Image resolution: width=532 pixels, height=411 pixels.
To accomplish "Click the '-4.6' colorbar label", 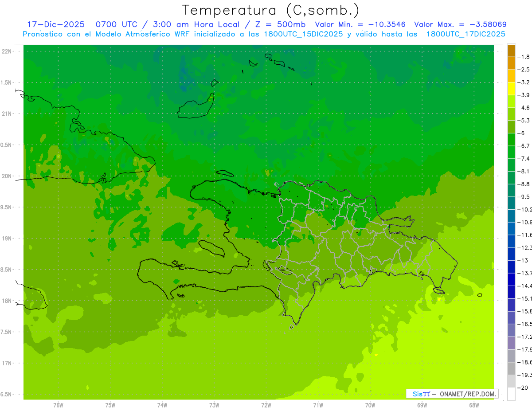I will 524,108.
